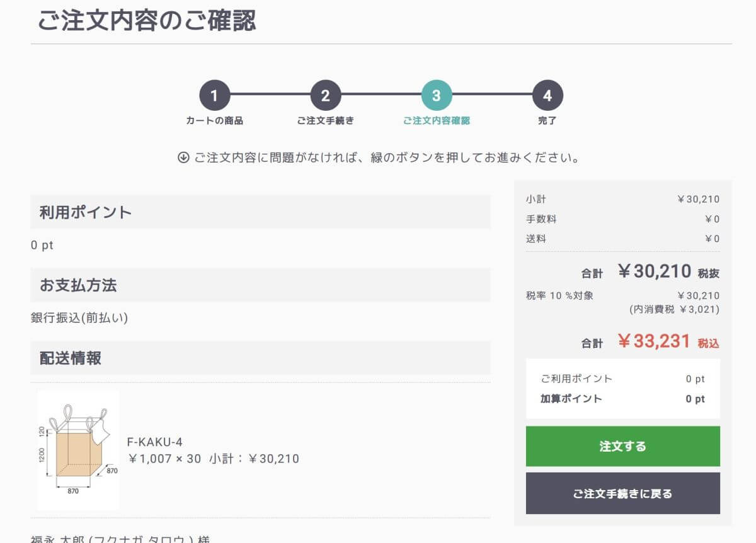The image size is (756, 543).
Task: Click the highlighted step 3 circle
Action: (437, 96)
